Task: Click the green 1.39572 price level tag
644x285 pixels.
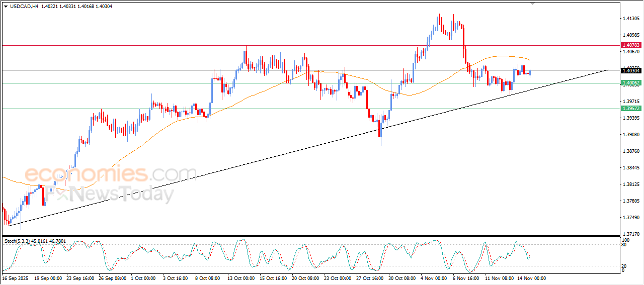Action: 631,109
